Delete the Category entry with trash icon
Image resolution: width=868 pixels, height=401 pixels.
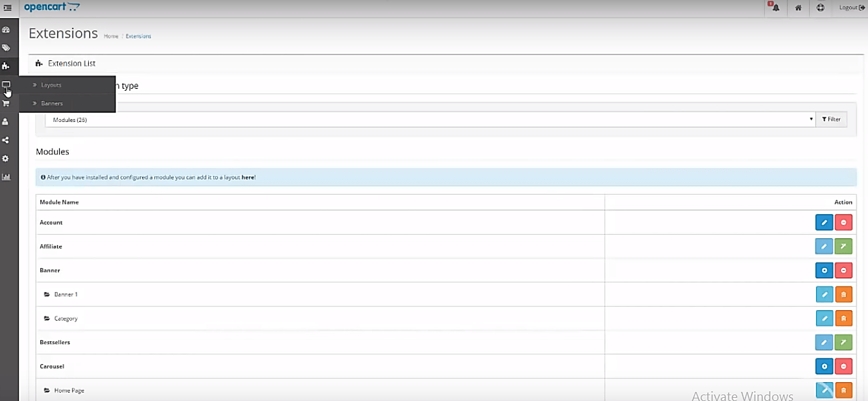click(x=843, y=319)
